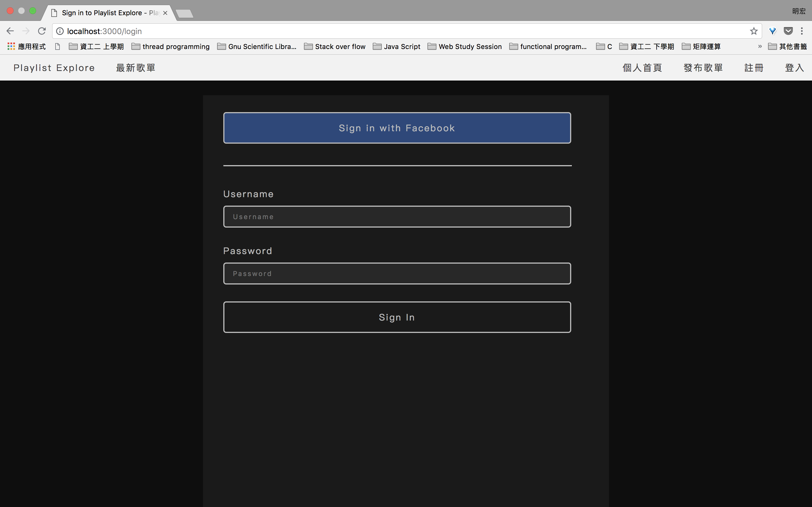This screenshot has width=812, height=507.
Task: Click the Pocket extension icon
Action: [788, 31]
